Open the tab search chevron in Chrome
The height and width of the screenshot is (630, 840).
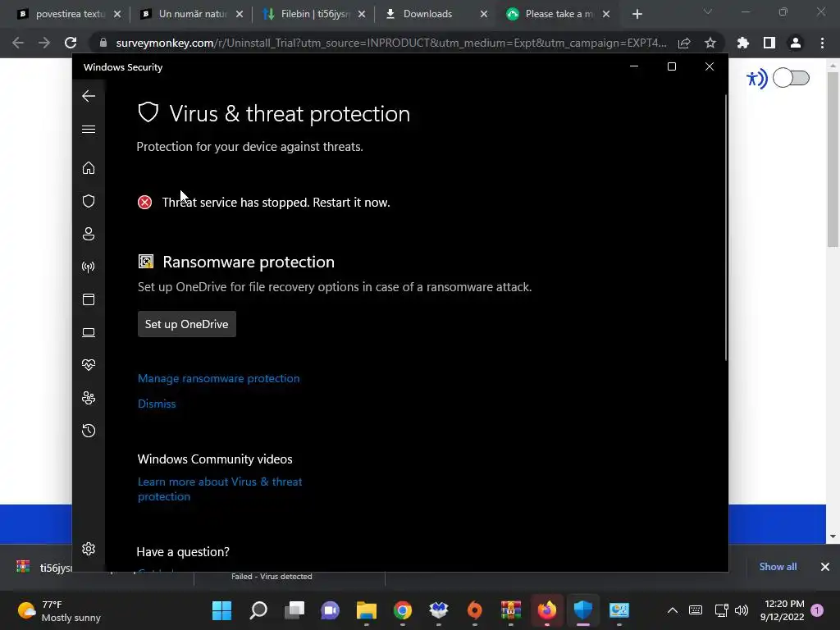[708, 11]
